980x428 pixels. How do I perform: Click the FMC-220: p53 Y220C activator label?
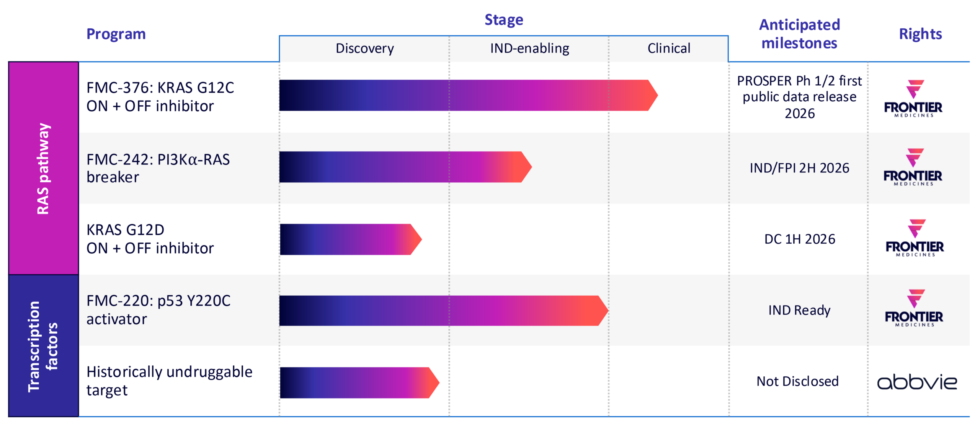click(158, 310)
